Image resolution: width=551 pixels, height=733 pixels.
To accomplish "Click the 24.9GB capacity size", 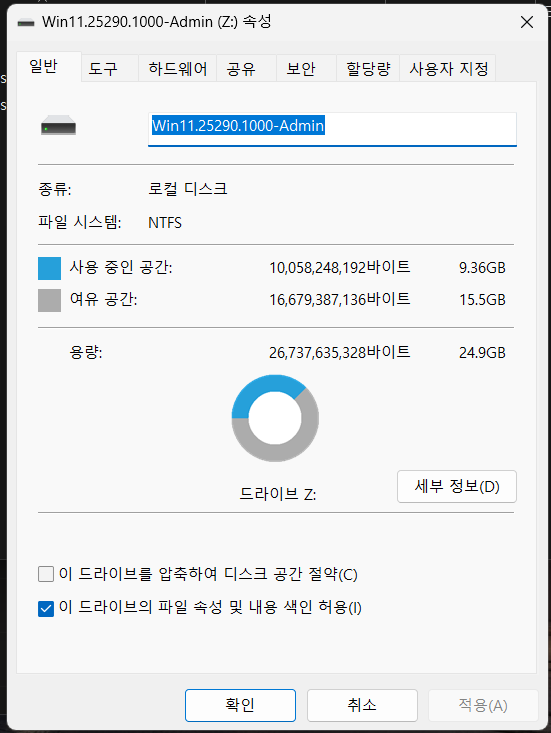I will tap(482, 352).
